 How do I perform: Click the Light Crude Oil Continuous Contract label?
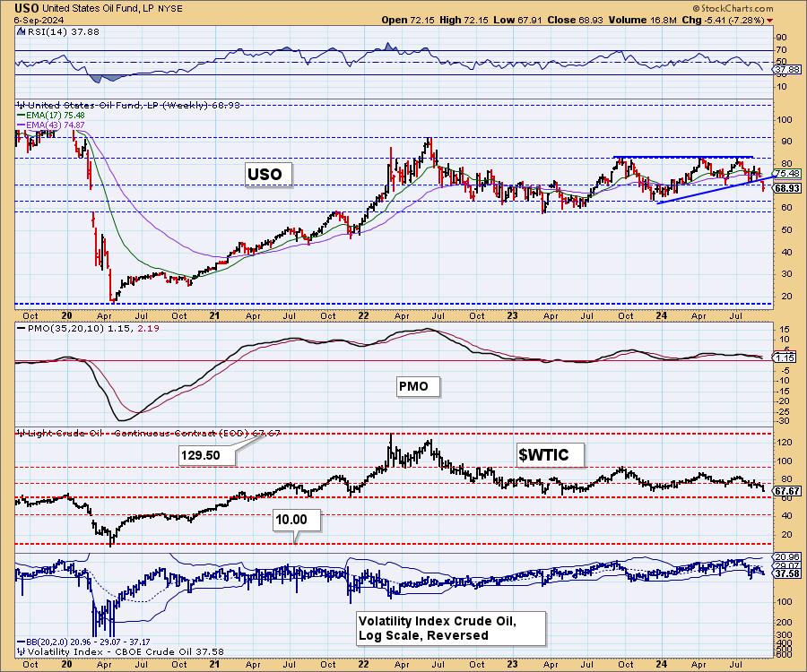(x=149, y=434)
